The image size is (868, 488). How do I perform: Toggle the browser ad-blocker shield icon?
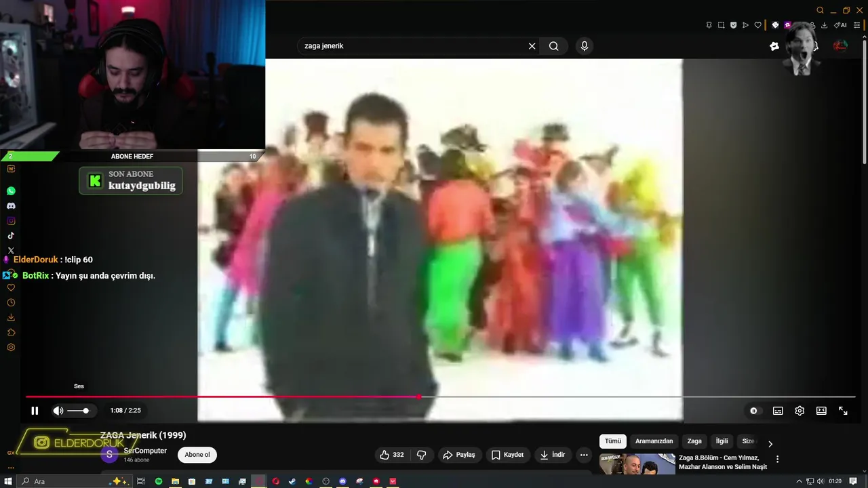pos(733,25)
